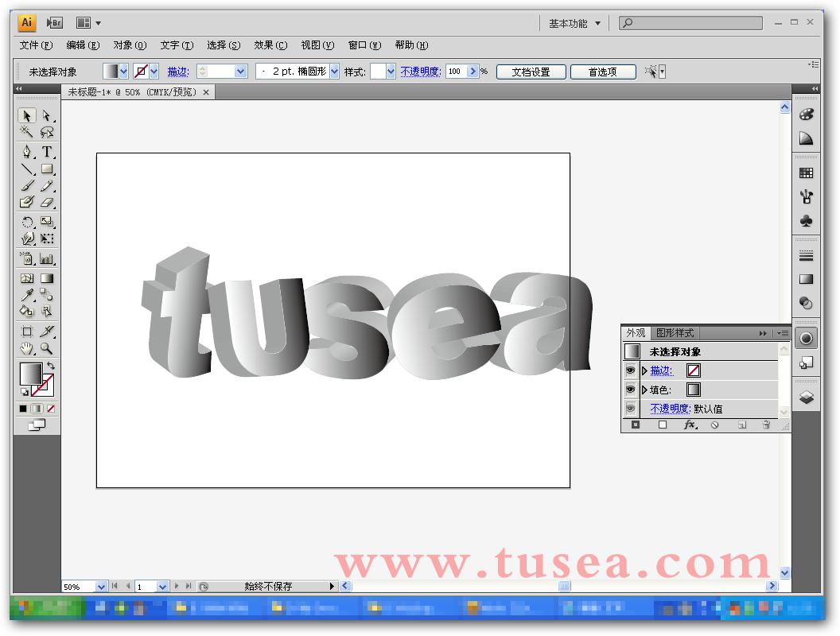Toggle visibility eye of 描边 row
Screen dimensions: 840x636
coord(631,370)
